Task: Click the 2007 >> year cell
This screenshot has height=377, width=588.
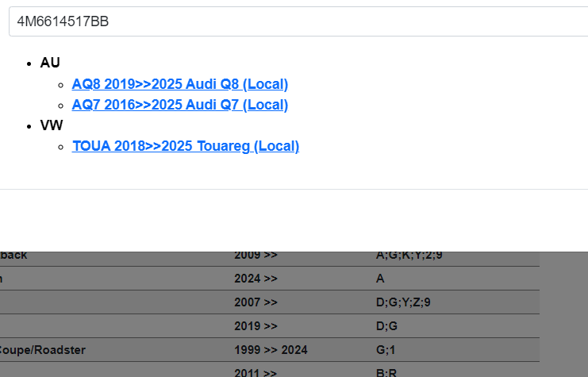Action: tap(256, 302)
